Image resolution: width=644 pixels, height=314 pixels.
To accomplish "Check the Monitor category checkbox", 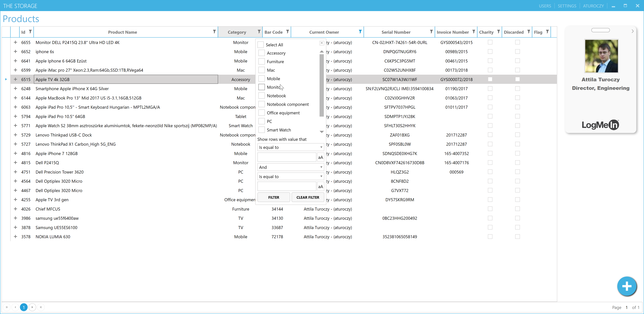I will (262, 87).
